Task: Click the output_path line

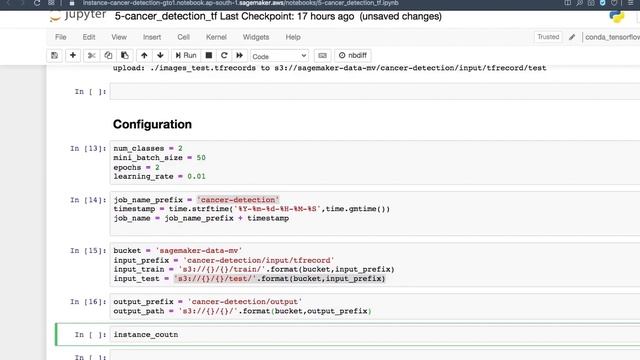Action: [x=242, y=311]
